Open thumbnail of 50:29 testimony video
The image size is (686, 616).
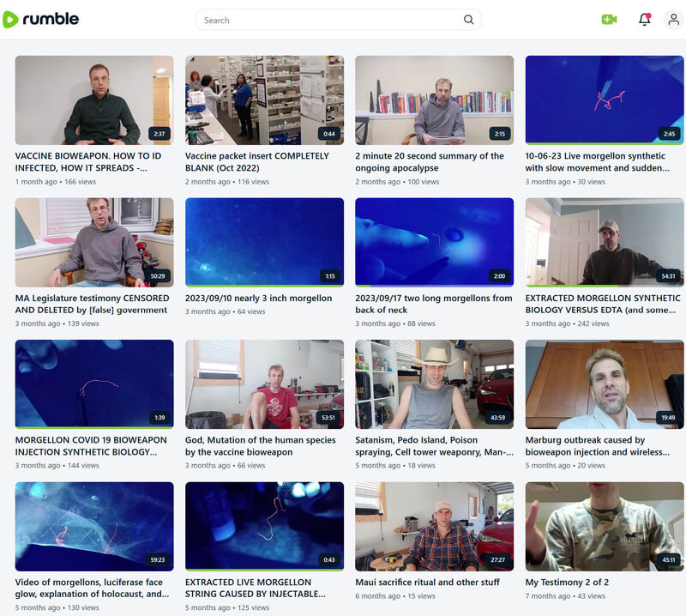point(94,242)
